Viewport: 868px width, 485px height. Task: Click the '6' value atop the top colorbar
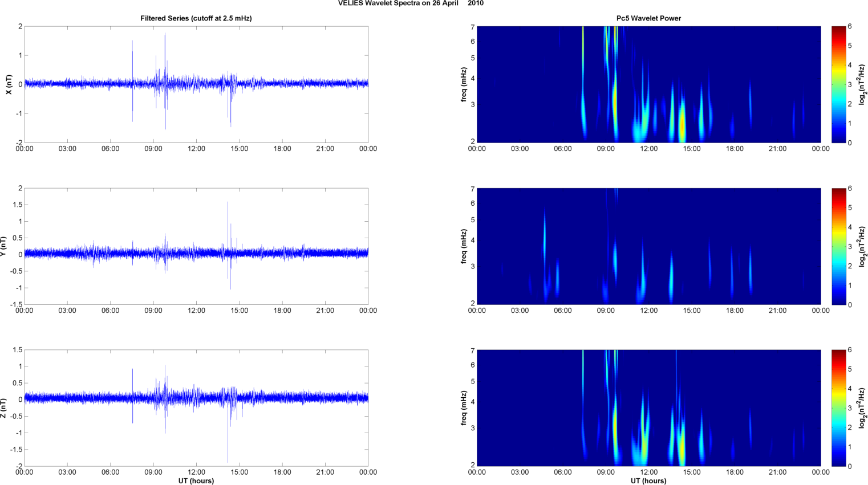[850, 26]
